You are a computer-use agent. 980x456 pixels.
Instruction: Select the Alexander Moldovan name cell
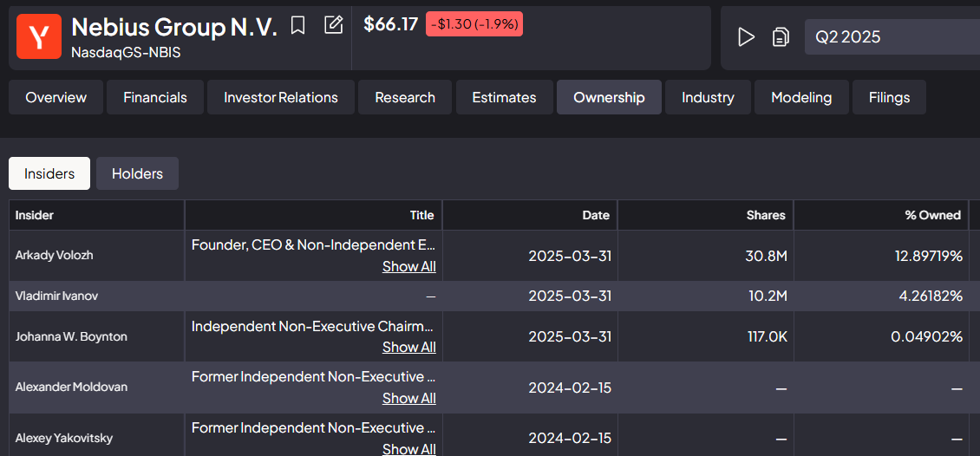(x=97, y=388)
